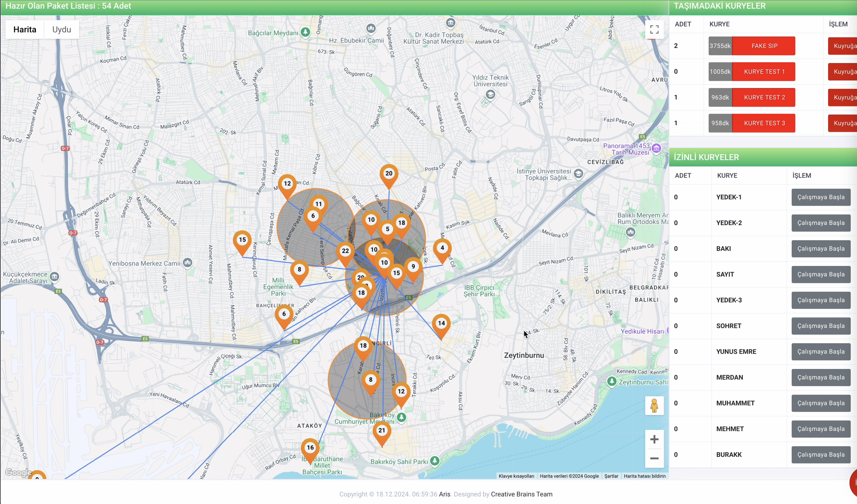The height and width of the screenshot is (504, 857).
Task: Zoom out on the map
Action: (x=654, y=459)
